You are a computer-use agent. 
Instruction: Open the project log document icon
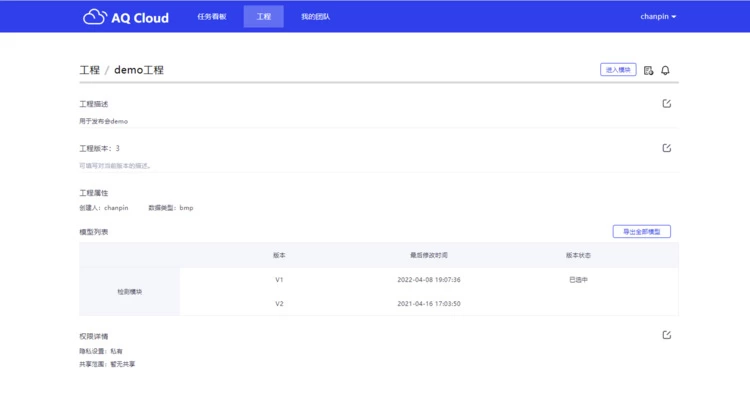(649, 70)
